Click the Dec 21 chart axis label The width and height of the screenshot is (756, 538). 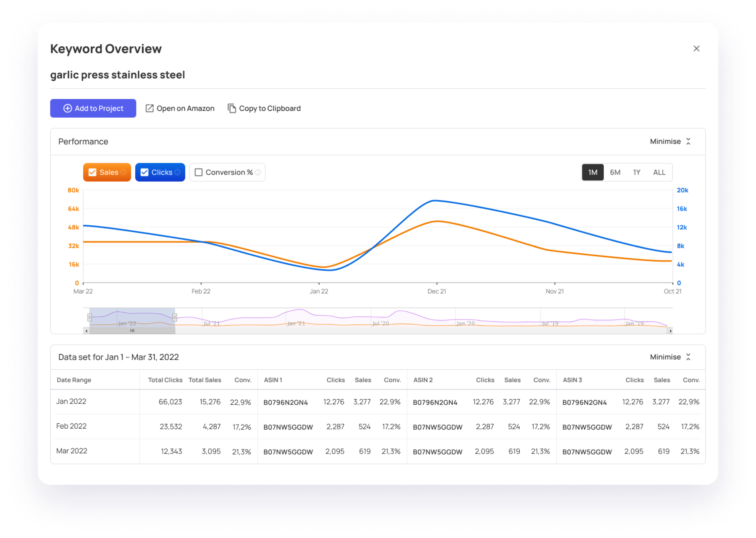pos(437,291)
